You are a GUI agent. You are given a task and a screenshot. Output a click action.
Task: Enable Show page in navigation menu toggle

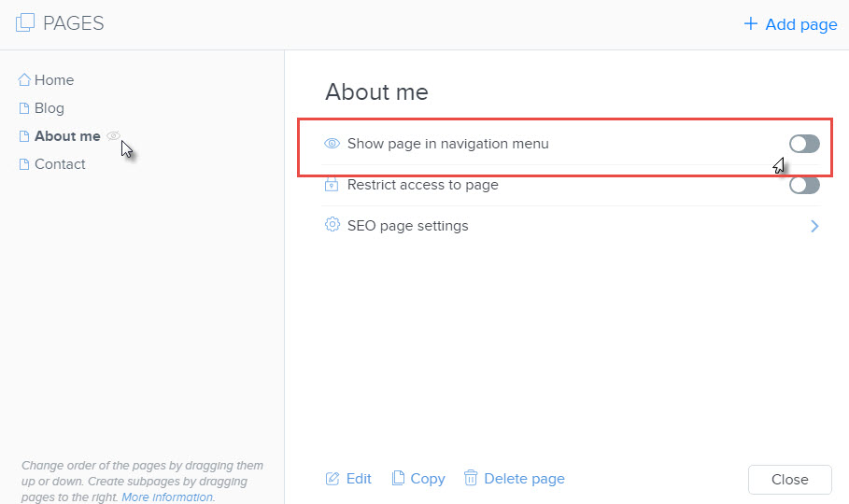coord(803,144)
